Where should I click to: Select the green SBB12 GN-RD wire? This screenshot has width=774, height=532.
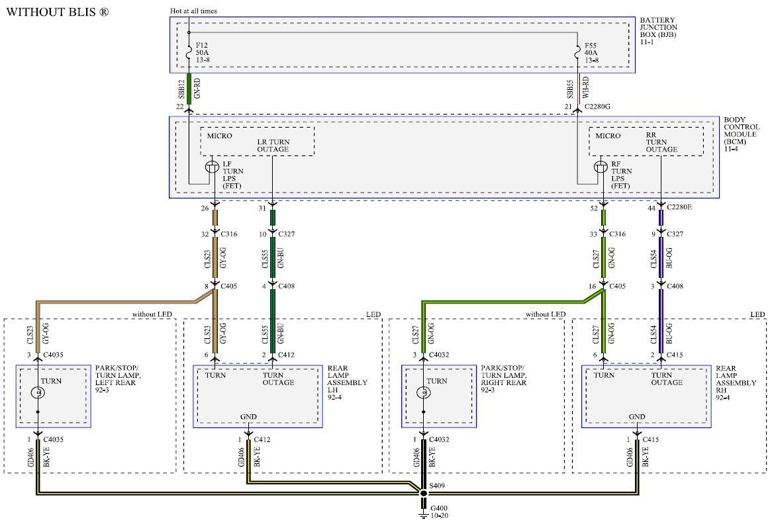tap(189, 88)
